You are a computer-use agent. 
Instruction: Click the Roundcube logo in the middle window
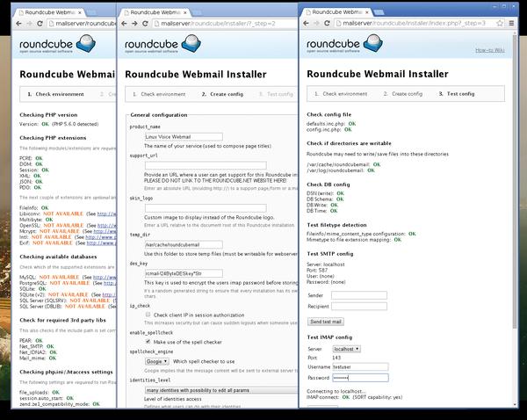point(162,44)
